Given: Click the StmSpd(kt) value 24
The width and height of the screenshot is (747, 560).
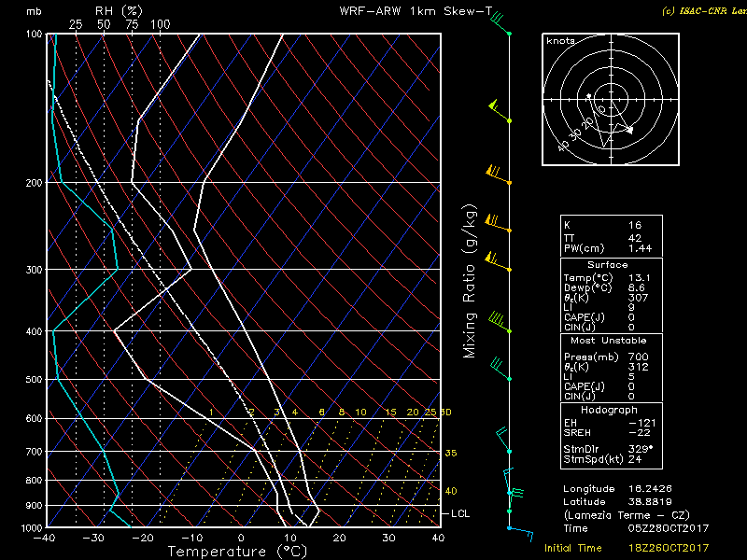Looking at the screenshot, I should 635,459.
